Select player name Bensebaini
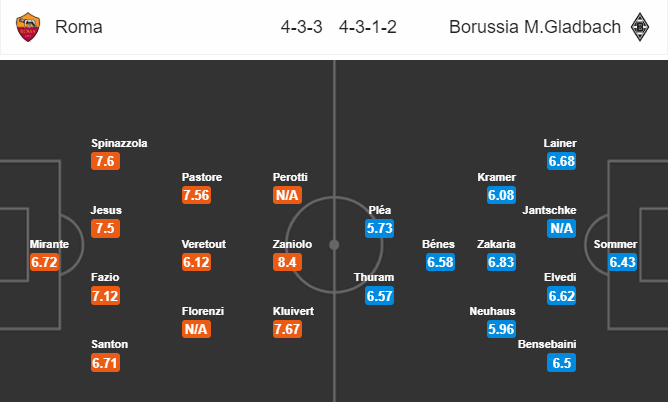Image resolution: width=668 pixels, height=402 pixels. 547,344
